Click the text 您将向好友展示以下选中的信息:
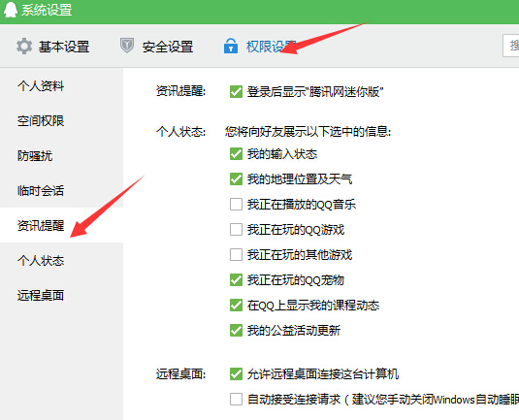Viewport: 519px width, 420px height. [308, 131]
